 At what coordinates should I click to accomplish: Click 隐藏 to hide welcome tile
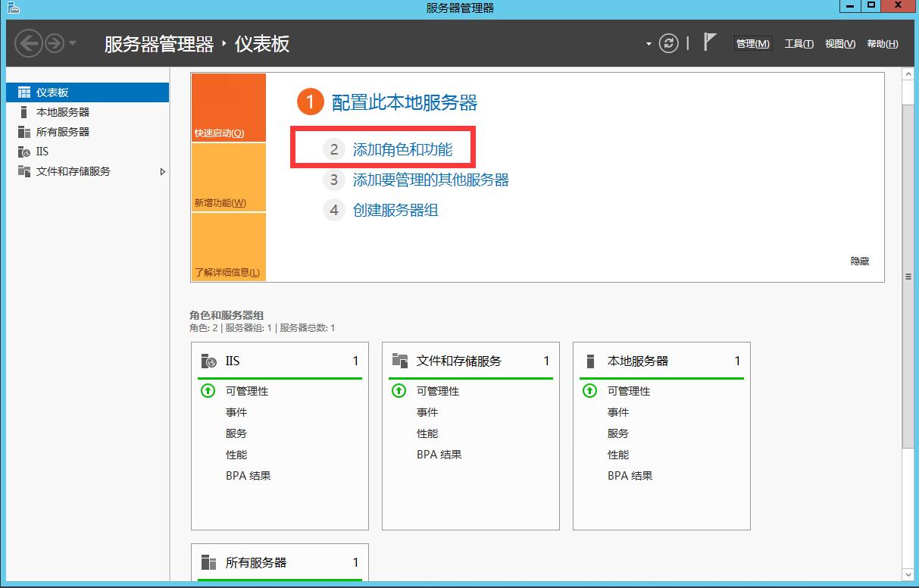[x=860, y=261]
